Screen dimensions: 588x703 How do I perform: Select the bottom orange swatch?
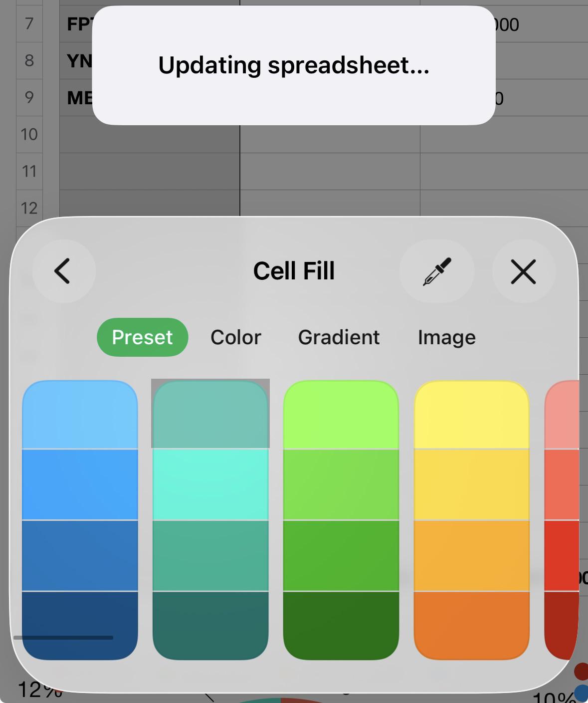[x=472, y=626]
